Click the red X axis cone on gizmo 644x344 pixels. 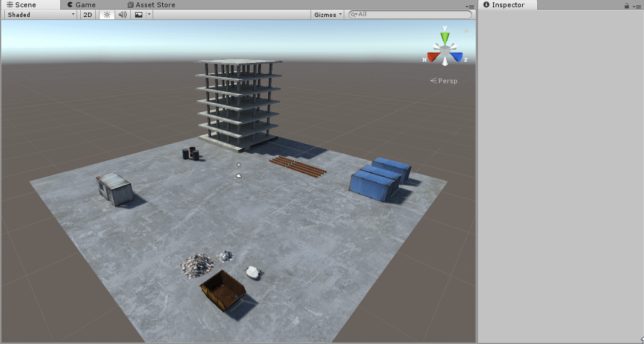432,57
